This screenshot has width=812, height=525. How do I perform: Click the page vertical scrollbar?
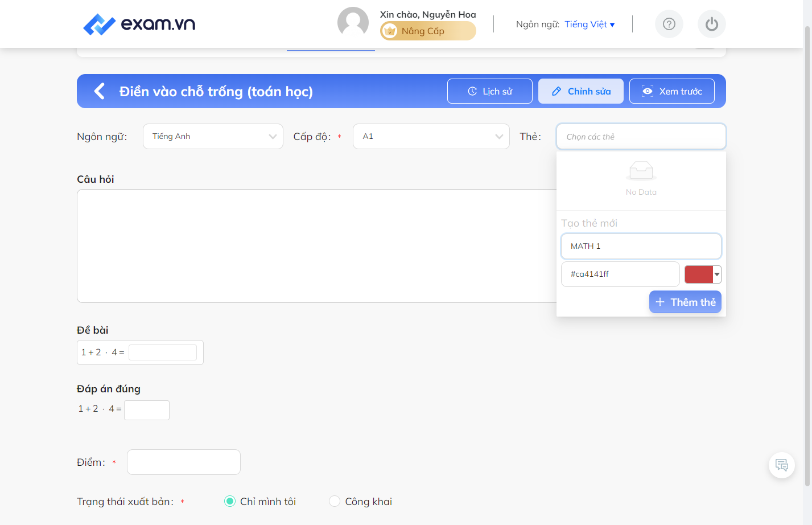click(807, 256)
